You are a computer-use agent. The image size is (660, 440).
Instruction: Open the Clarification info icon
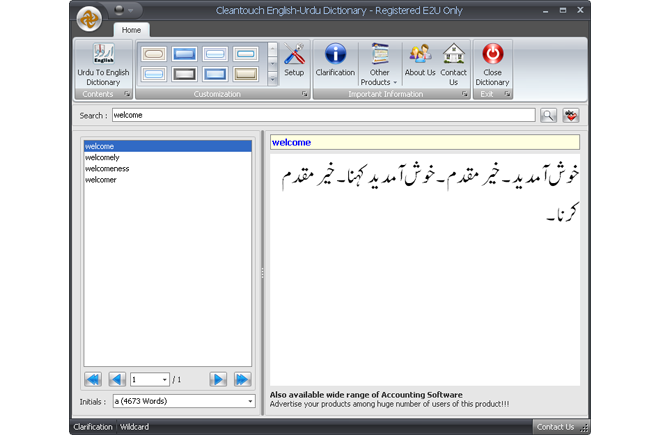click(335, 59)
